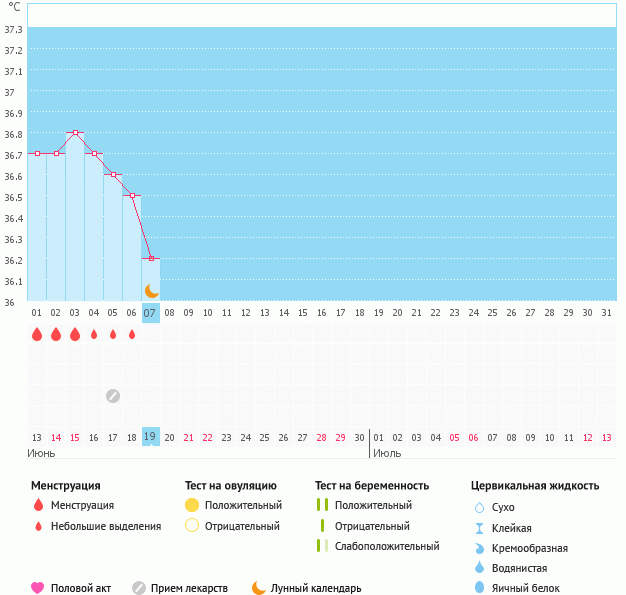Screen dimensions: 626x595
Task: Click the menstruation drop on day 03
Action: pos(75,334)
